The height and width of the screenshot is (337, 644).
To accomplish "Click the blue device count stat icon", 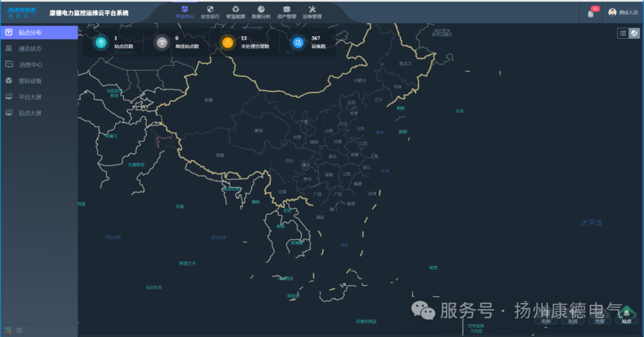I will [x=298, y=42].
